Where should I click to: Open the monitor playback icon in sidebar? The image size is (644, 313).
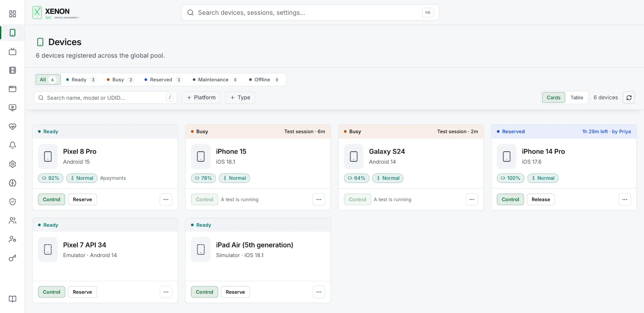[12, 108]
